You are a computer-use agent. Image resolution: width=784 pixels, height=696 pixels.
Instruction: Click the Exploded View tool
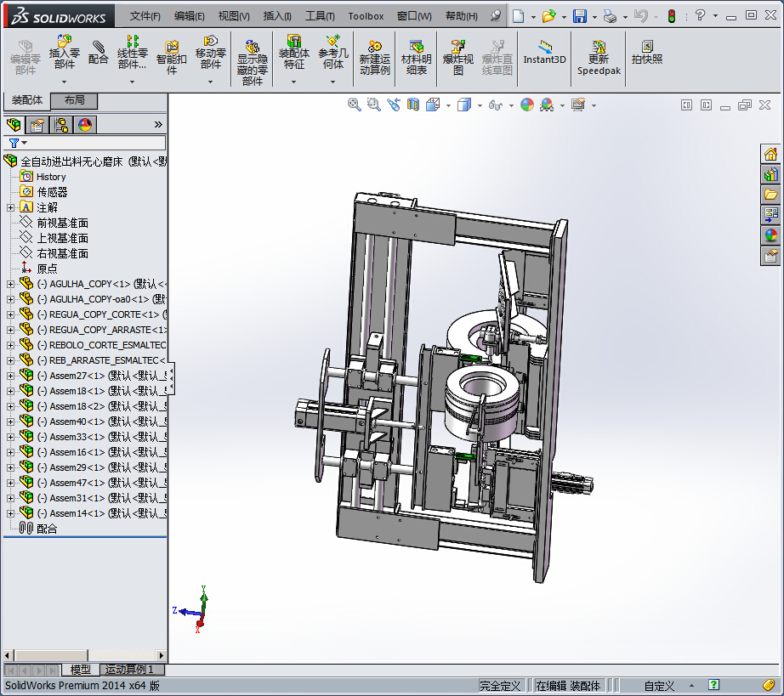458,58
